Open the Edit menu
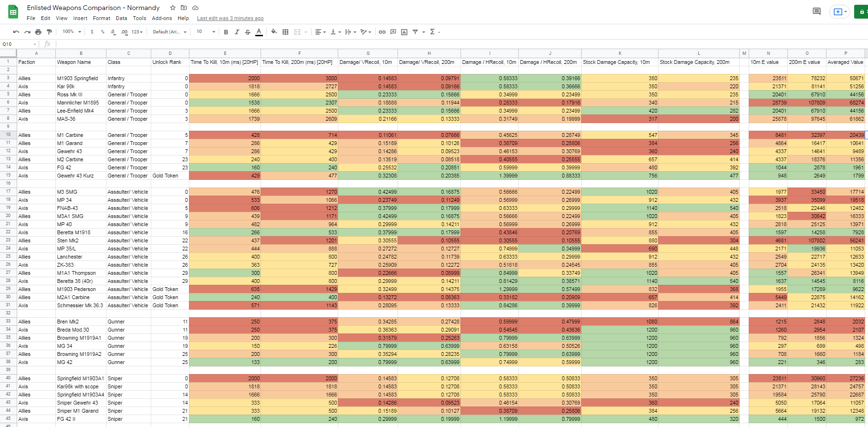868x427 pixels. 45,18
